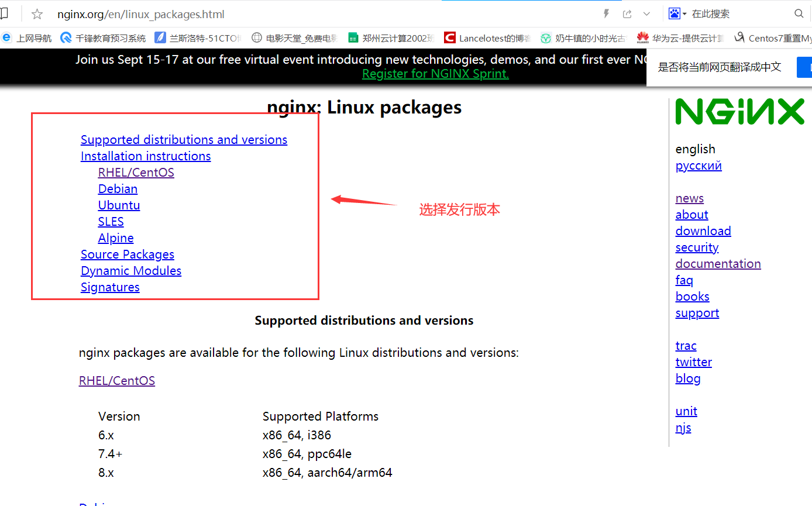
Task: Open the njs sidebar link
Action: click(683, 428)
